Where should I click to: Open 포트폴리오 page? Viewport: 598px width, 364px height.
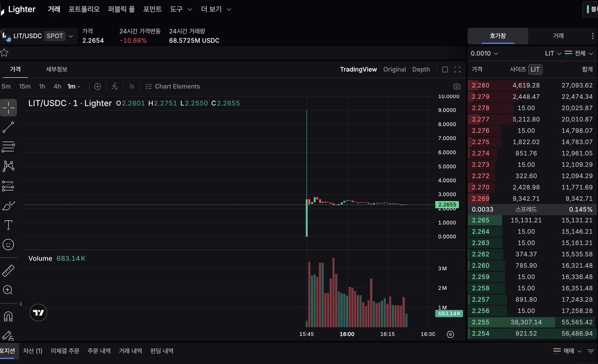(84, 9)
